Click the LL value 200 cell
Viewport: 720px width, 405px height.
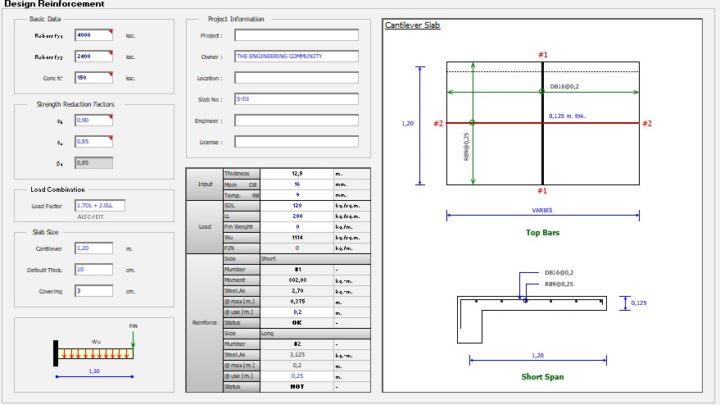point(297,216)
